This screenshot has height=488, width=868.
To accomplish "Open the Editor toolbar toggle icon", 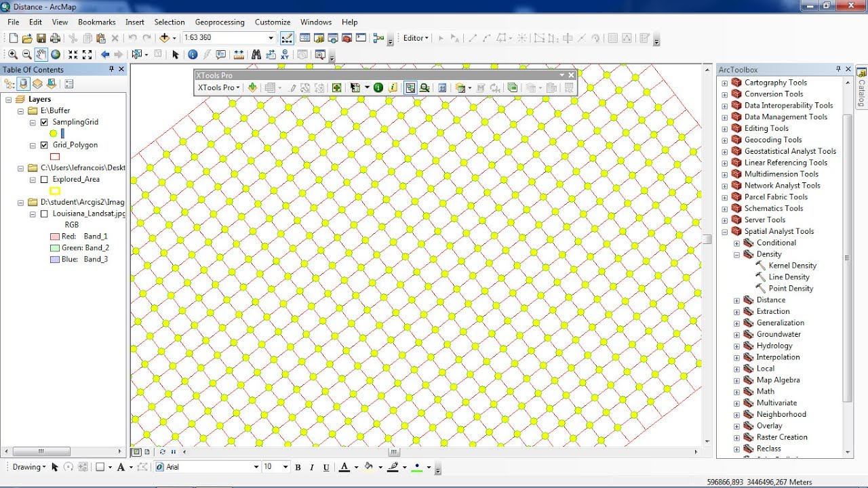I will [x=287, y=39].
